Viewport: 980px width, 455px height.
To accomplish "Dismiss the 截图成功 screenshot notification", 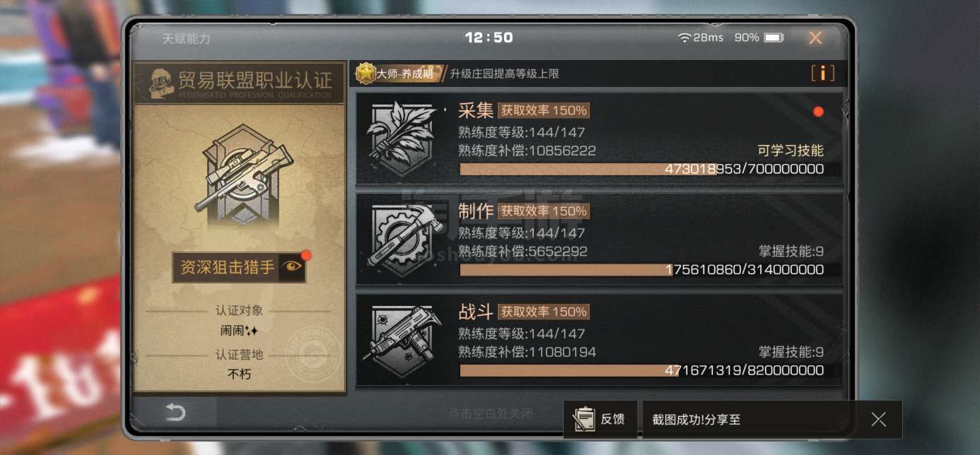I will pos(878,420).
